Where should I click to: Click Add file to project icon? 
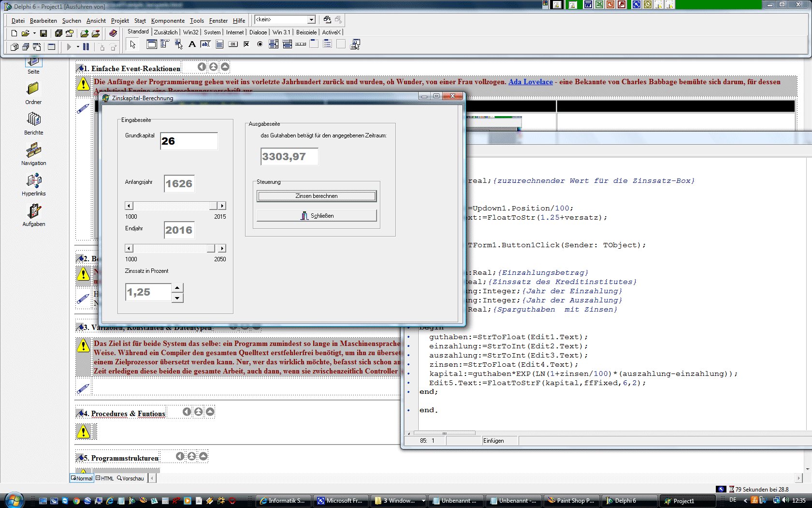pos(85,33)
